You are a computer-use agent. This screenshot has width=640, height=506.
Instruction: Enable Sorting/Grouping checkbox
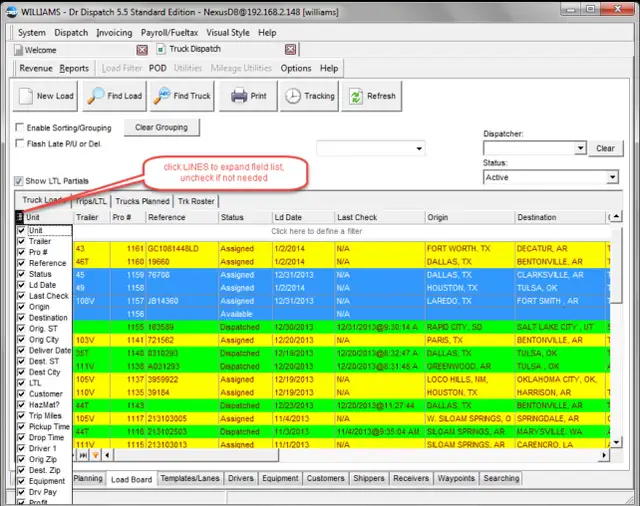click(x=20, y=128)
